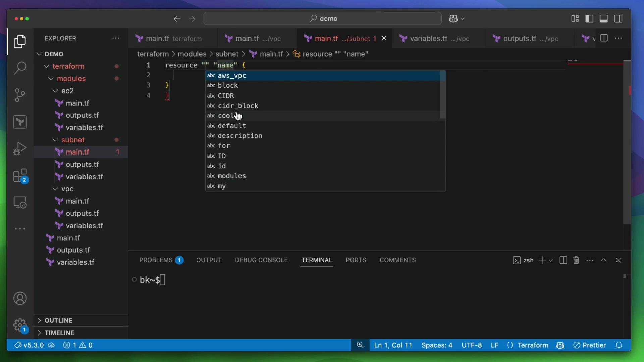Collapse the ec2 folder
This screenshot has width=644, height=362.
55,91
